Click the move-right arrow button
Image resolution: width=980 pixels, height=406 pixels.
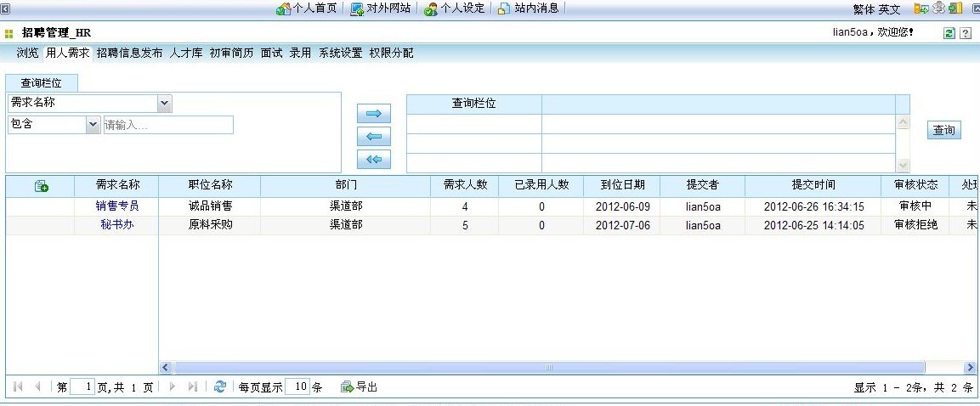point(373,114)
